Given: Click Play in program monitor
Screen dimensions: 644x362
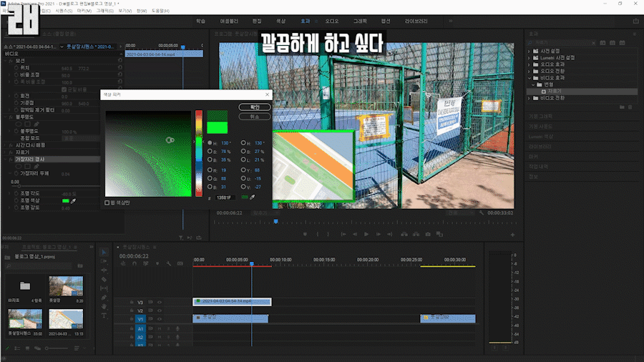Looking at the screenshot, I should [366, 235].
